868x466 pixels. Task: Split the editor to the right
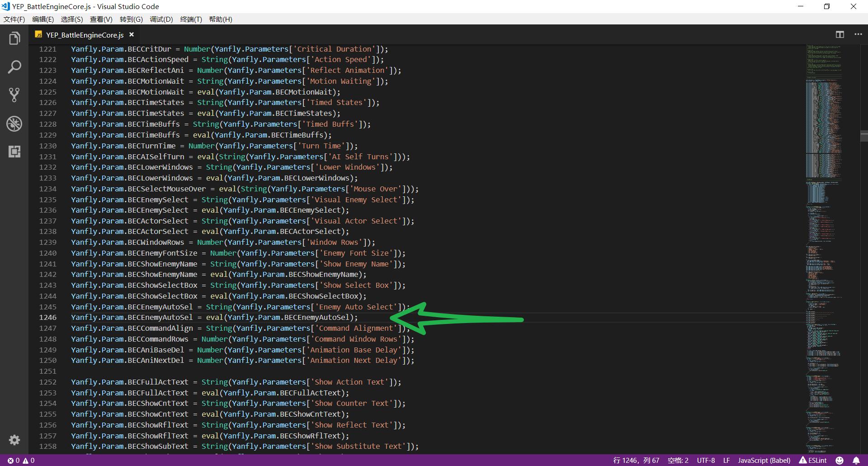click(840, 34)
